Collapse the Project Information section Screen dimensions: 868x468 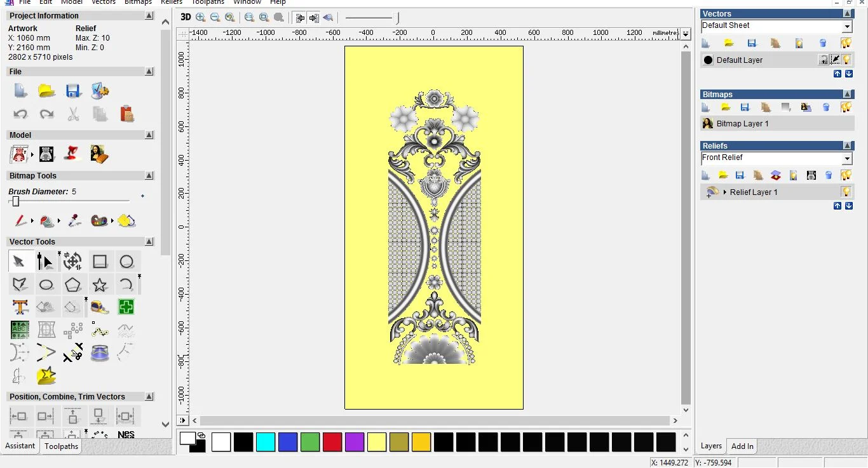[149, 16]
